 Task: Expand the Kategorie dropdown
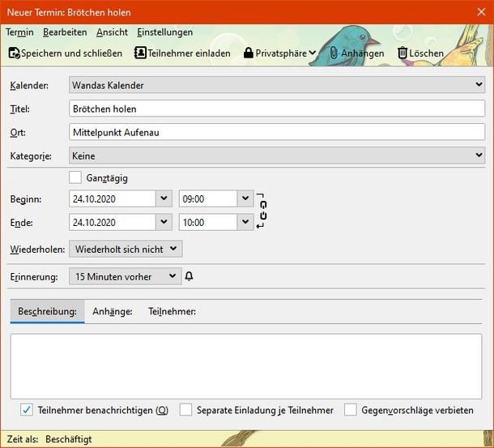[276, 155]
